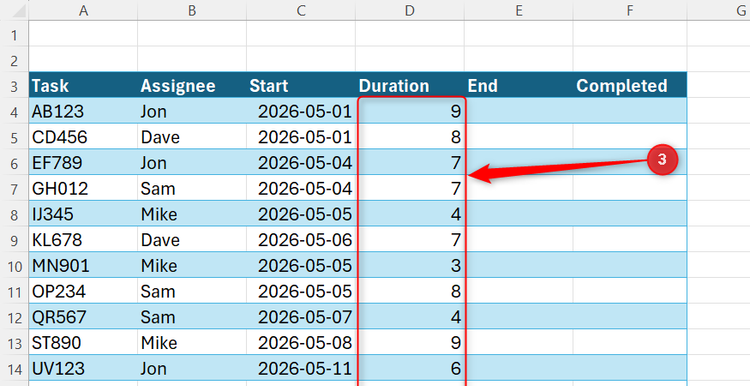Select cell containing CD456
Viewport: 750px width, 386px height.
click(x=83, y=137)
